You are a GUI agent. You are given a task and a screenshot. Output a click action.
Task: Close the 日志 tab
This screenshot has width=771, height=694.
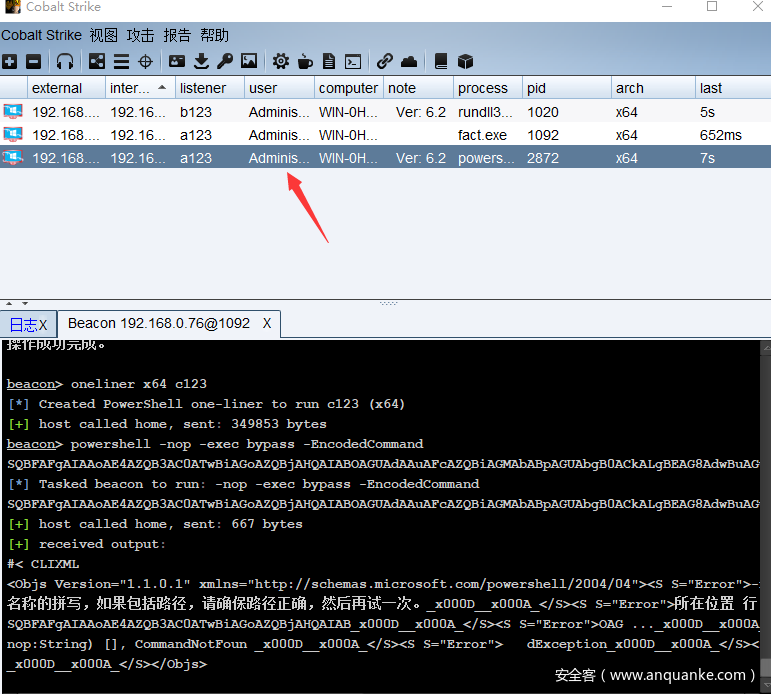click(x=43, y=325)
